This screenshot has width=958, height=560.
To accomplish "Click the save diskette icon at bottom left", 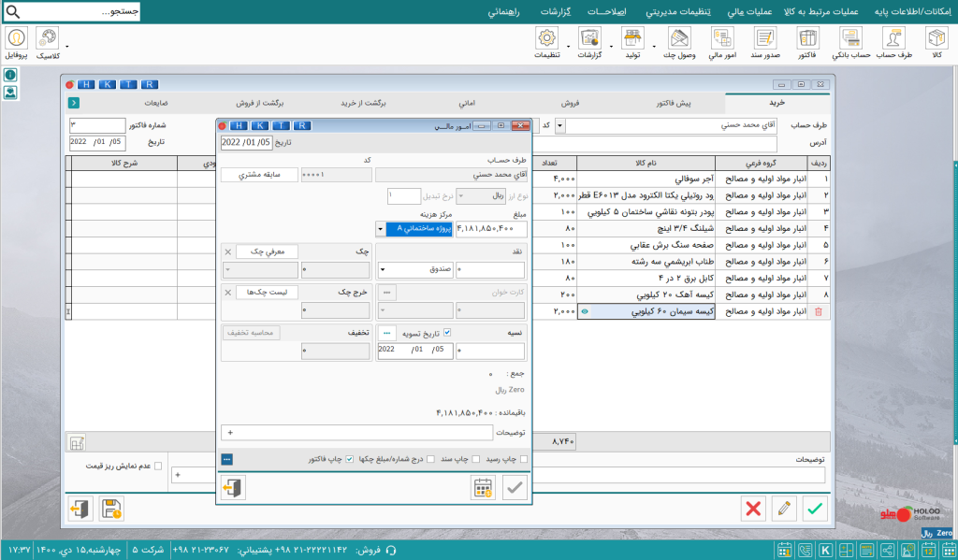I will point(111,509).
